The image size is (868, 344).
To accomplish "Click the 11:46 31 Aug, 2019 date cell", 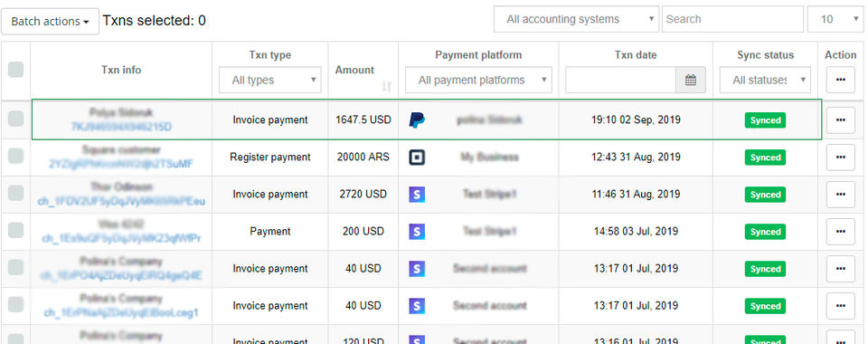I will [x=636, y=195].
